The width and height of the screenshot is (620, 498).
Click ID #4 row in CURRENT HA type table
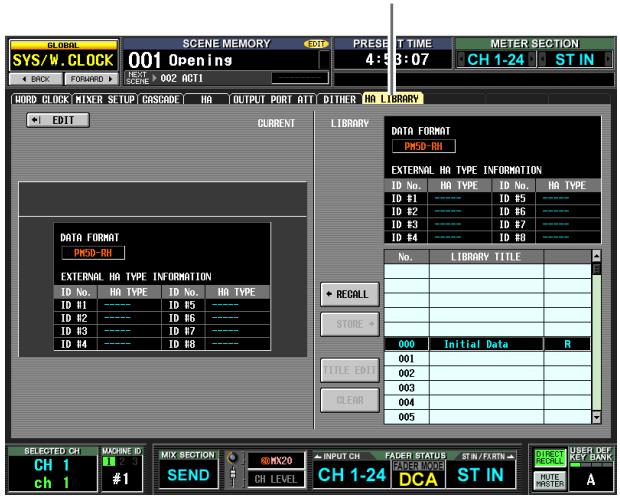pyautogui.click(x=108, y=344)
